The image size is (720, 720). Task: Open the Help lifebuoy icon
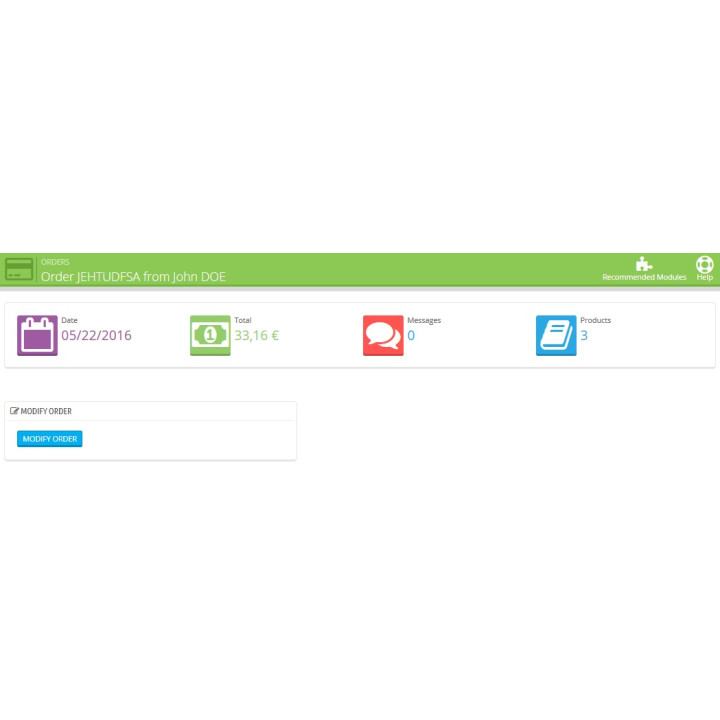(x=704, y=264)
